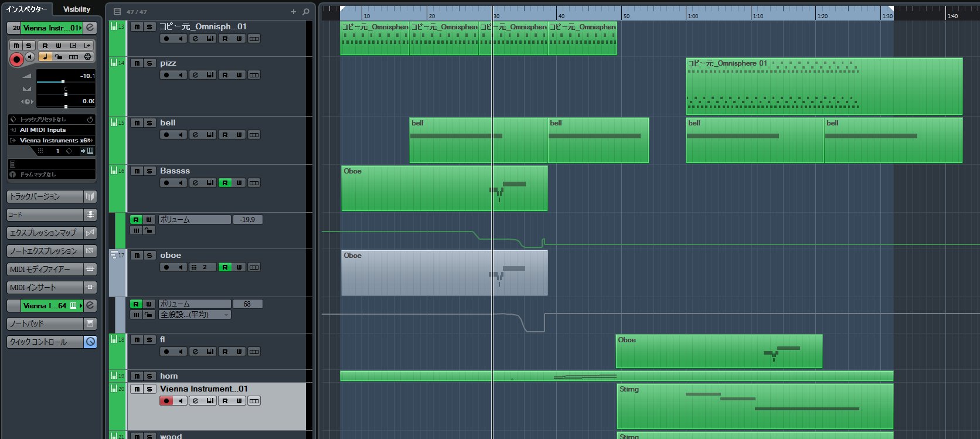This screenshot has width=980, height=439.
Task: Expand the クイックコントロール section
Action: 45,342
